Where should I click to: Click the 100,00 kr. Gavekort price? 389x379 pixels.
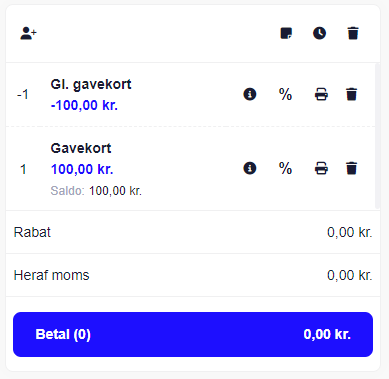coord(82,169)
